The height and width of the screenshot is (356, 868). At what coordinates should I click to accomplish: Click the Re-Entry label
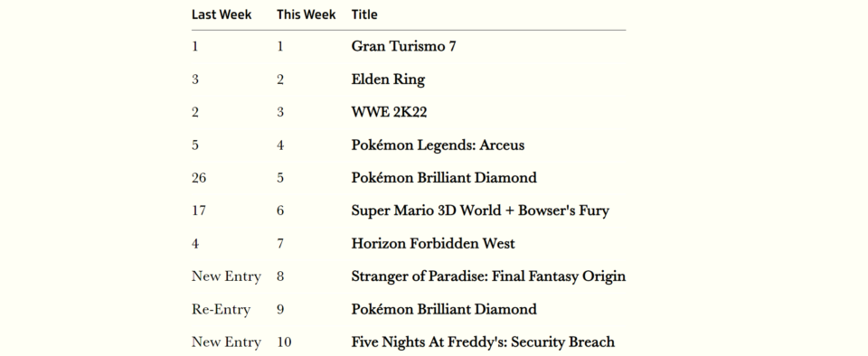coord(221,309)
